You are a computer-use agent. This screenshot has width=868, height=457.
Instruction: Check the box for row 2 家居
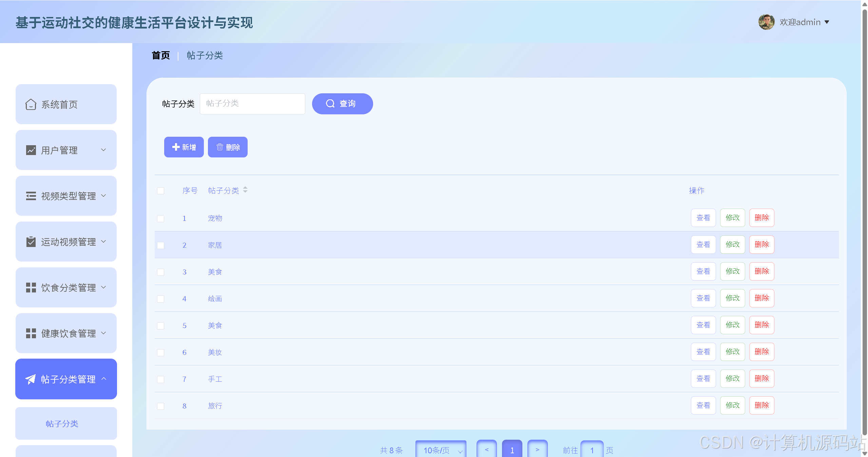161,245
